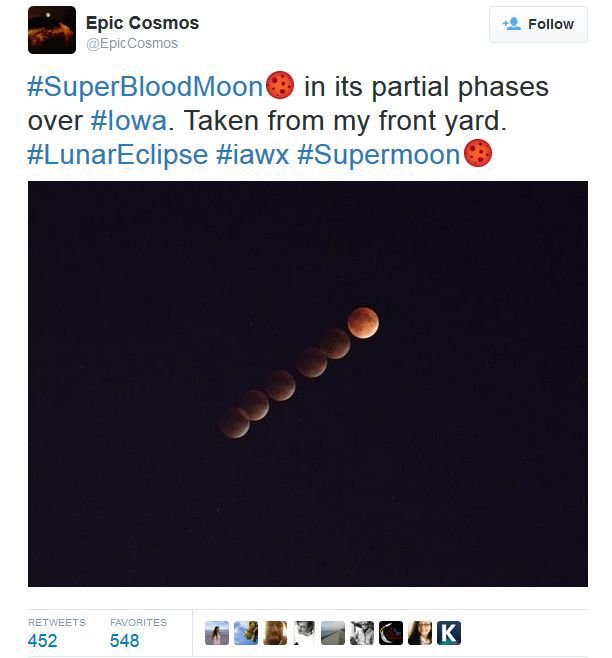Click the avatar with the letter K
The height and width of the screenshot is (658, 612).
pos(449,633)
